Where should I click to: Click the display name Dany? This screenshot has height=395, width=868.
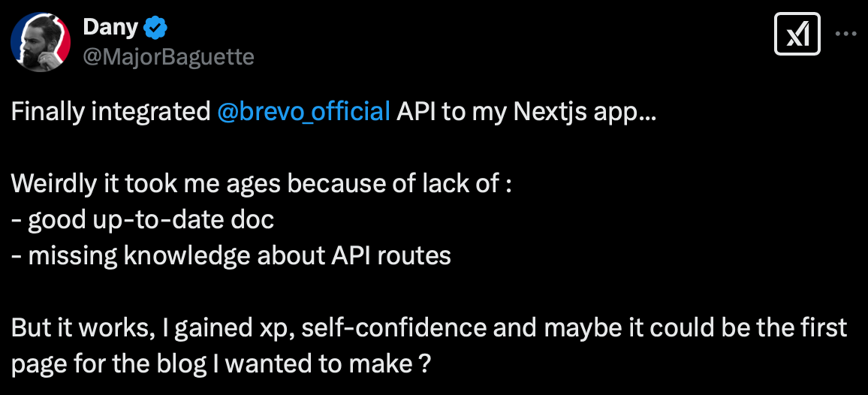click(110, 29)
